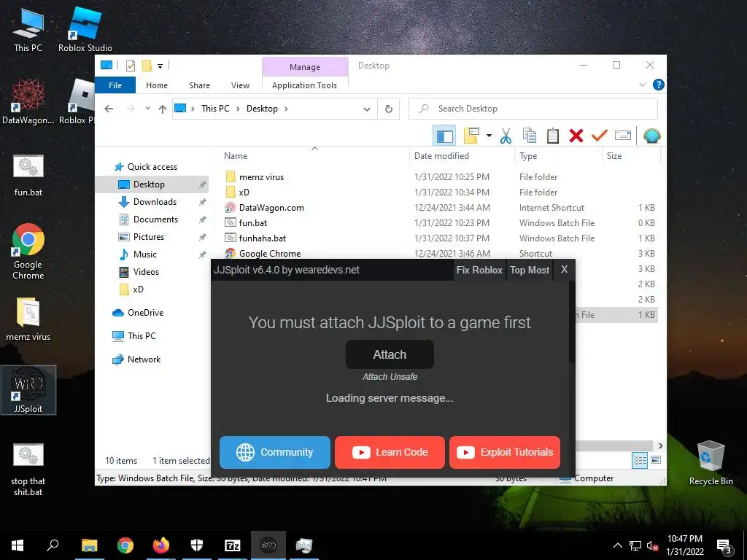
Task: Open the File tab in Explorer
Action: (x=115, y=85)
